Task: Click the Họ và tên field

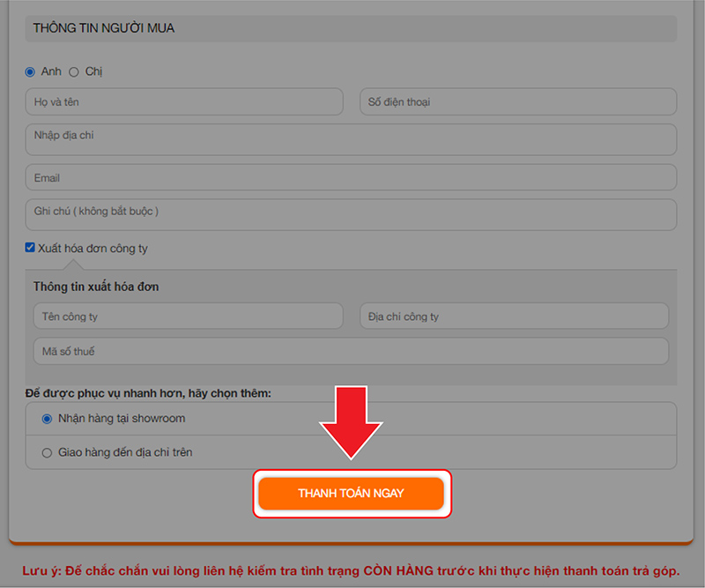Action: point(183,102)
